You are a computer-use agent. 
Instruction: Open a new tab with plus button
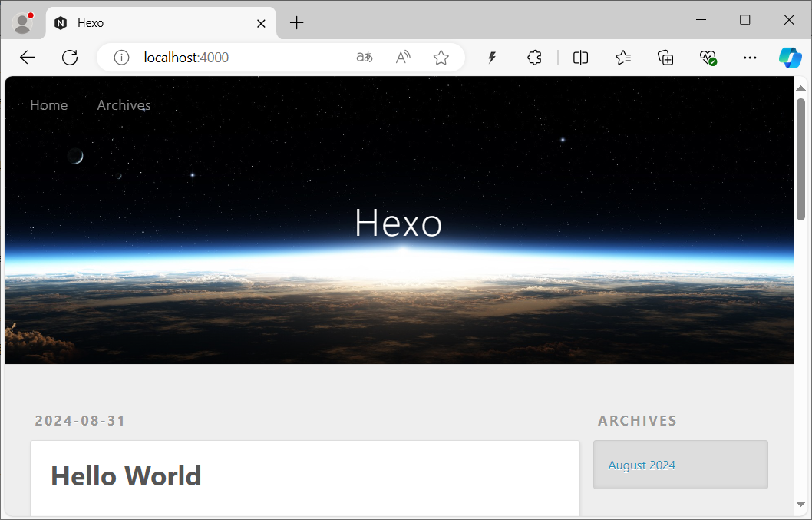[x=297, y=23]
